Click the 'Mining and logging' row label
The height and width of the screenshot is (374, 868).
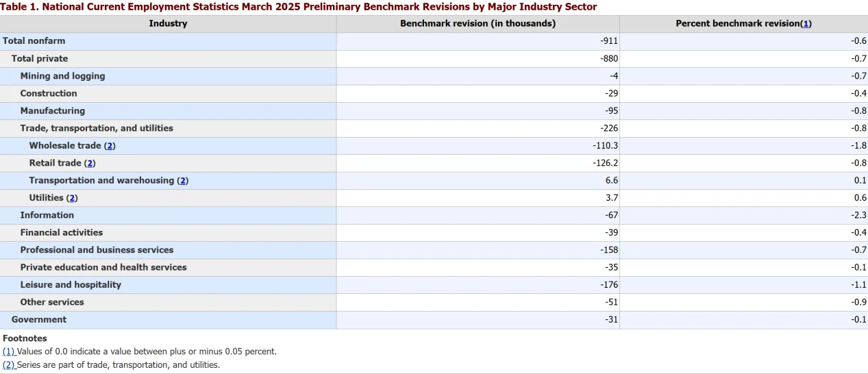62,76
